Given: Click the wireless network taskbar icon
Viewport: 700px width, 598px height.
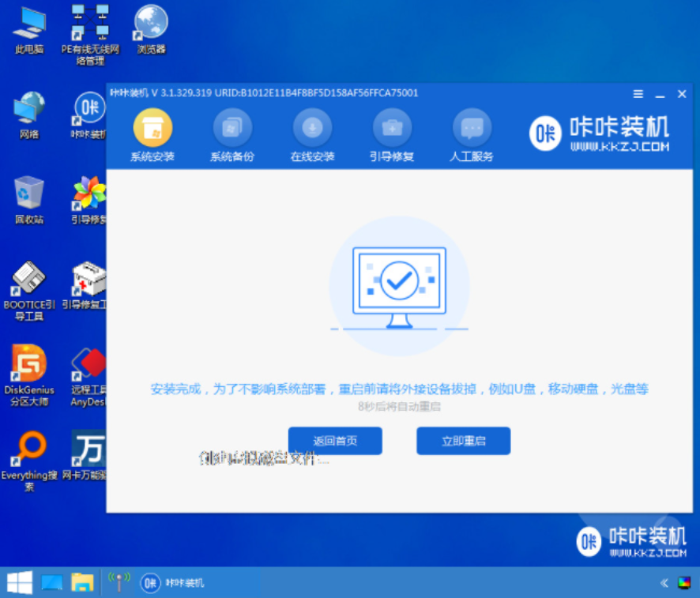Looking at the screenshot, I should pos(119,582).
